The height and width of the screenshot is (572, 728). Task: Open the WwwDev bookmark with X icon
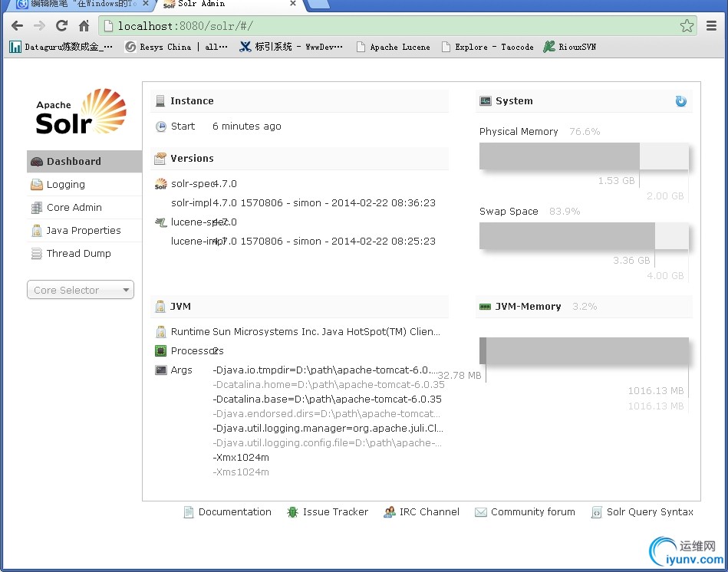(x=291, y=47)
